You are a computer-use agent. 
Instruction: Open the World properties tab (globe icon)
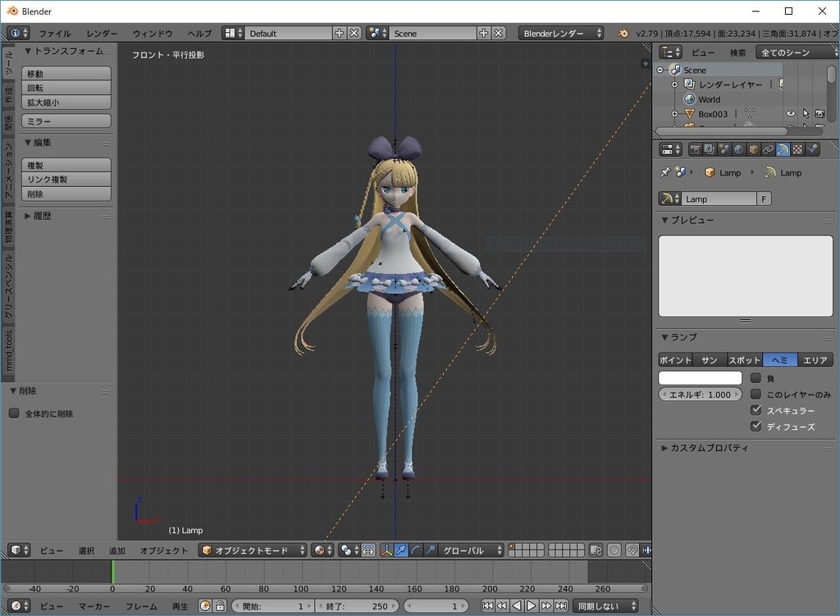coord(739,149)
